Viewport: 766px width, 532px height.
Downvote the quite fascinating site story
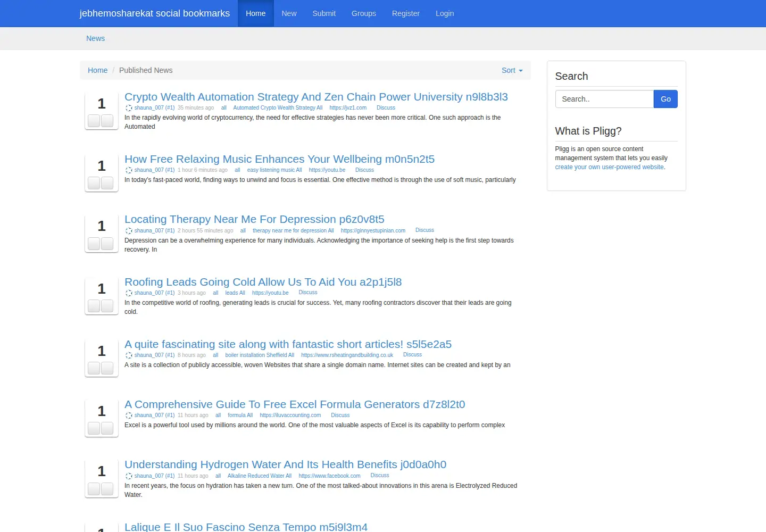click(x=107, y=368)
